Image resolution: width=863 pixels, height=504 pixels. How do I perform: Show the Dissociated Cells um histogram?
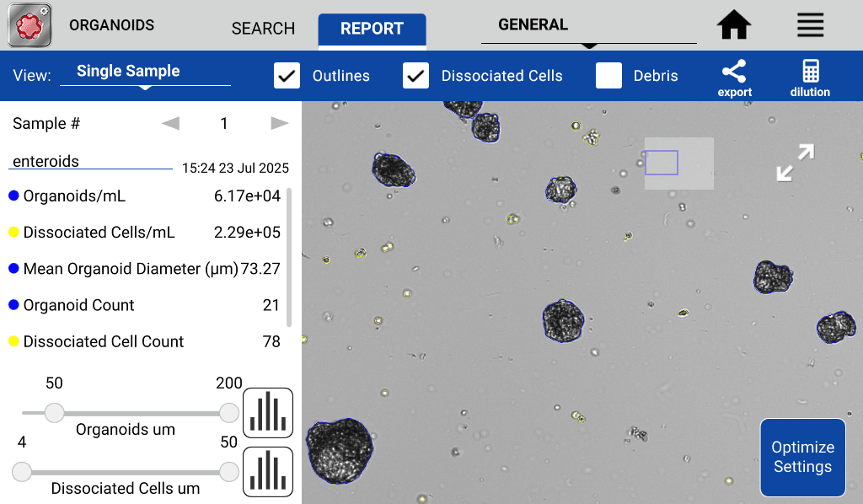(x=267, y=471)
